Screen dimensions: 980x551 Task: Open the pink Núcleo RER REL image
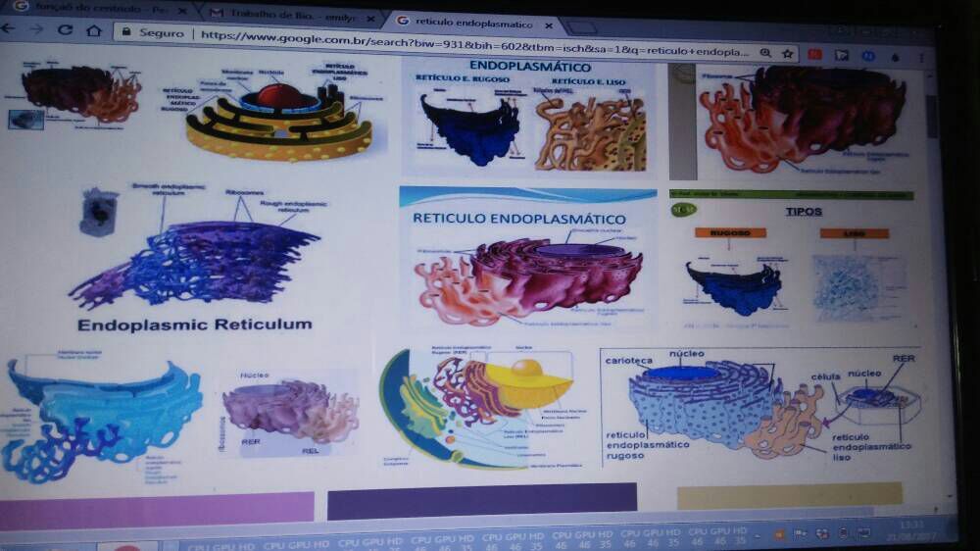pyautogui.click(x=290, y=413)
